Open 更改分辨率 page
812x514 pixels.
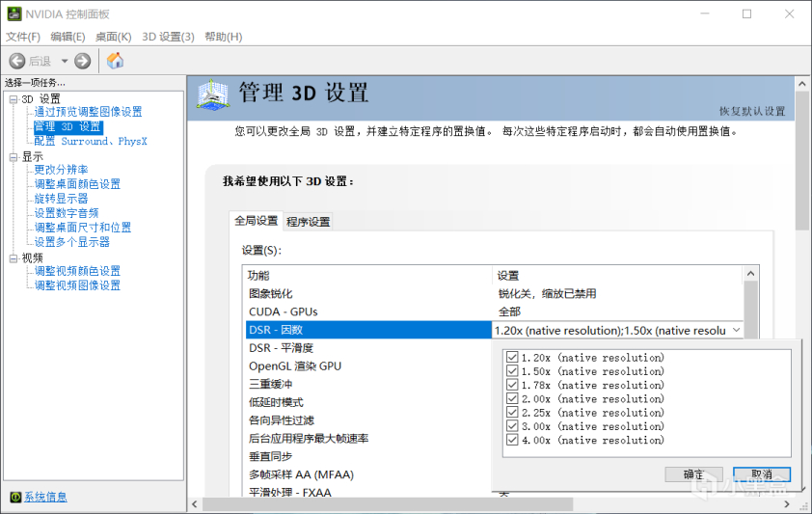[x=61, y=170]
